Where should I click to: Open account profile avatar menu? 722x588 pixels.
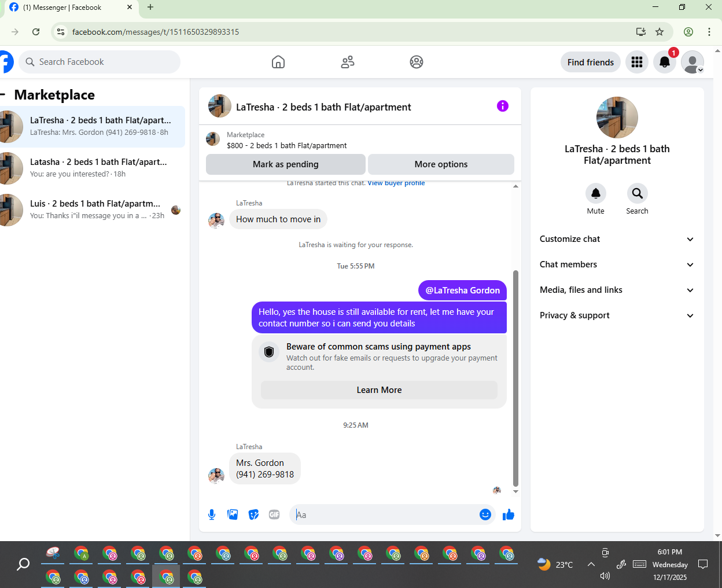[692, 62]
